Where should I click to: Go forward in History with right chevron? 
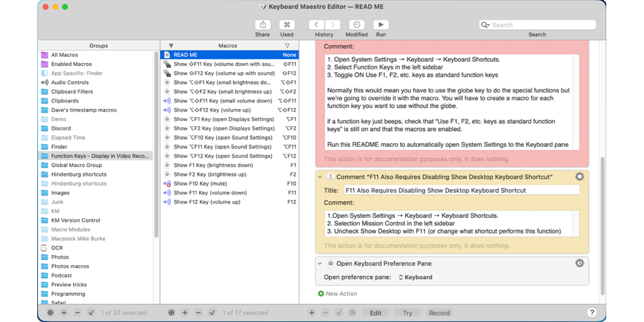333,25
